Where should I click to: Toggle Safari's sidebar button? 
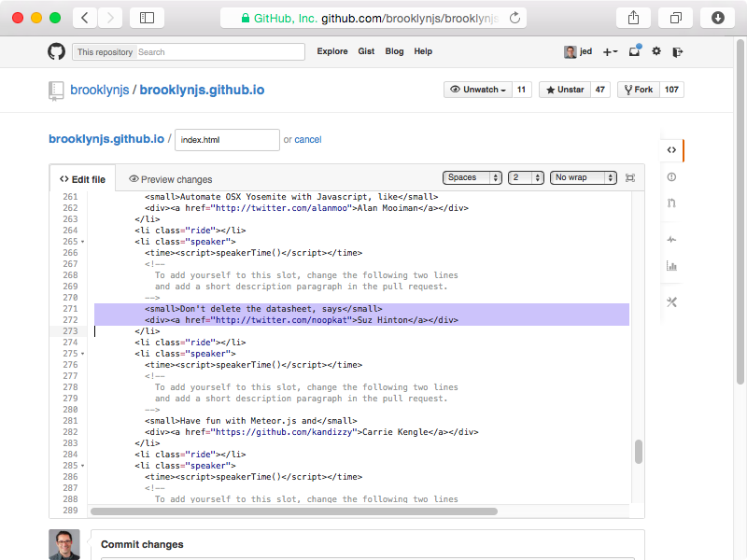[x=147, y=18]
